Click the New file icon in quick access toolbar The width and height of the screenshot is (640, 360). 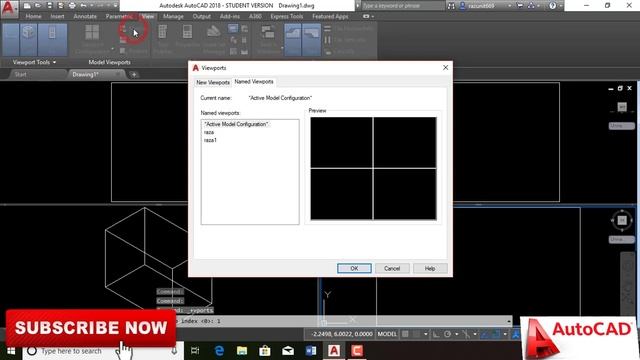tap(27, 6)
